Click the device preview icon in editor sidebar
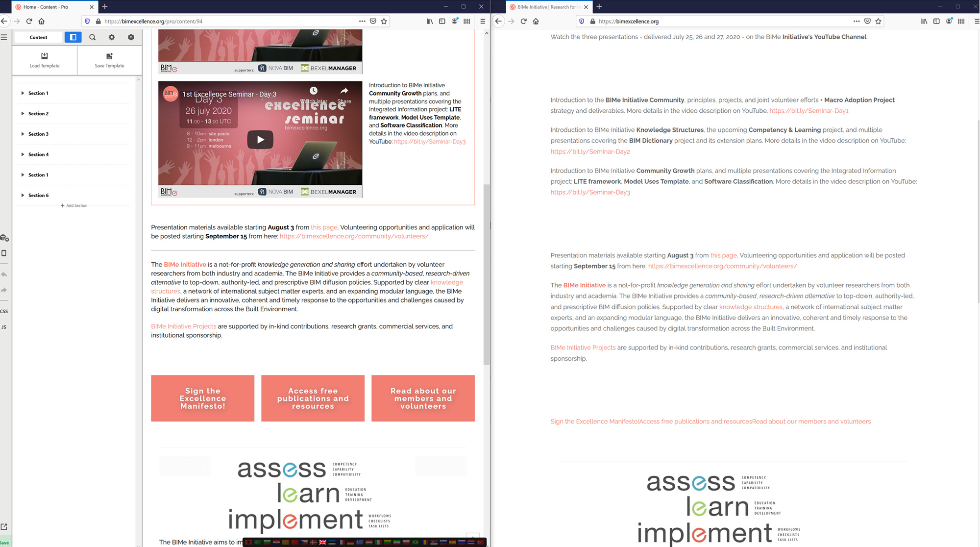 click(x=4, y=253)
